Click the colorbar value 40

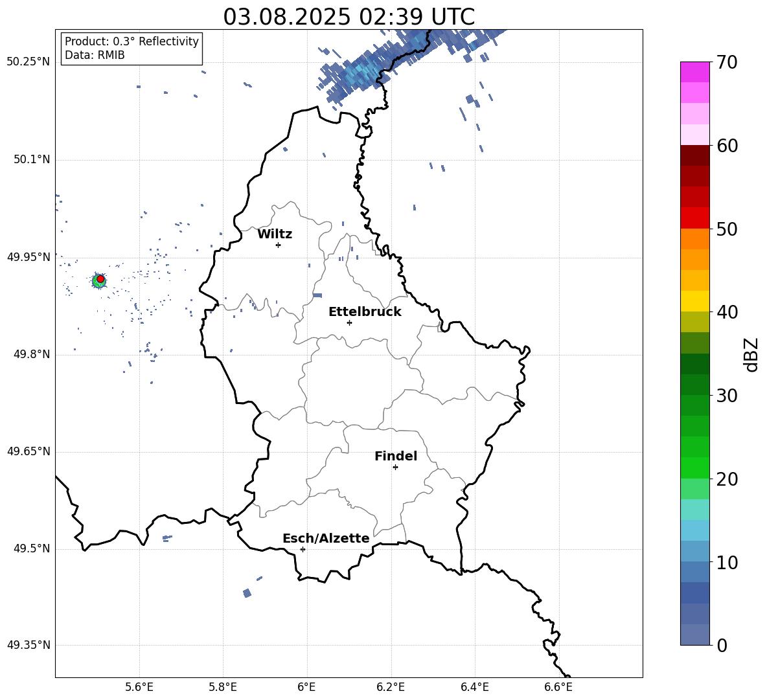[x=727, y=312]
